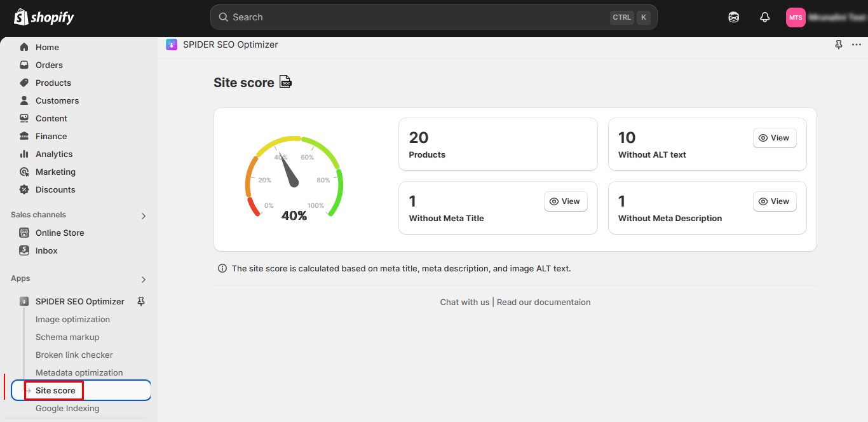Open Read our documentation link
868x422 pixels.
click(x=543, y=302)
